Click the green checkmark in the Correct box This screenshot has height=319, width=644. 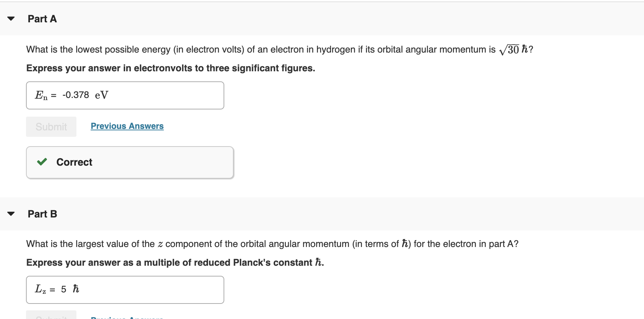42,162
